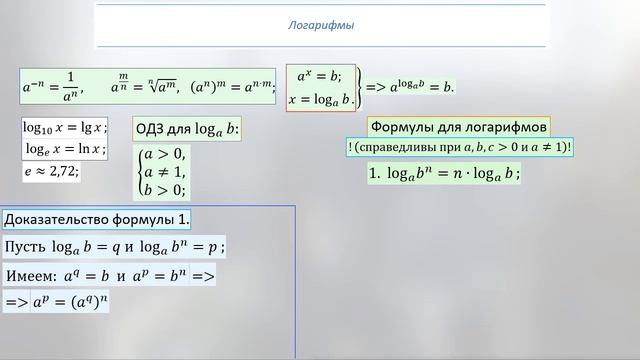Image resolution: width=640 pixels, height=360 pixels.
Task: Click the "Логарифмы" title text
Action: (321, 25)
